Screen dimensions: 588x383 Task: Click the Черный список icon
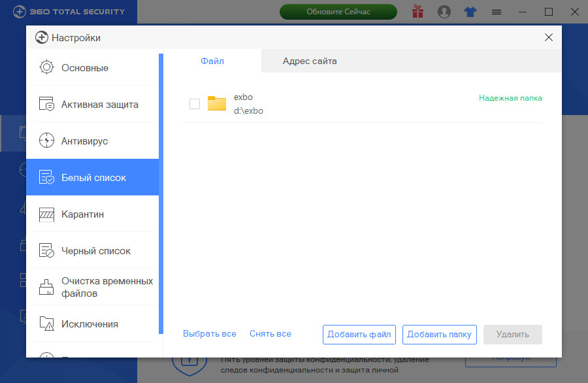[46, 250]
